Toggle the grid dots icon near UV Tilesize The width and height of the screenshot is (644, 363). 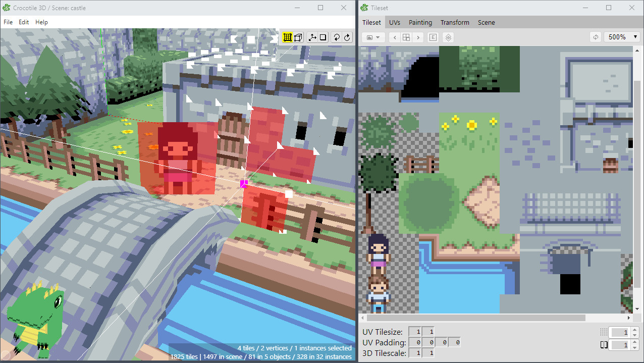pos(604,332)
